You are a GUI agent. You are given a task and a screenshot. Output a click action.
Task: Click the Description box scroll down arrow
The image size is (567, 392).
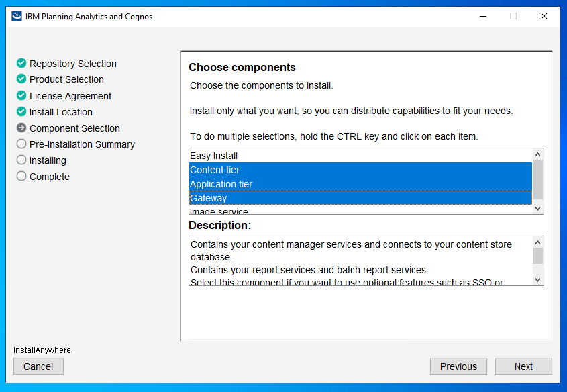[x=537, y=280]
